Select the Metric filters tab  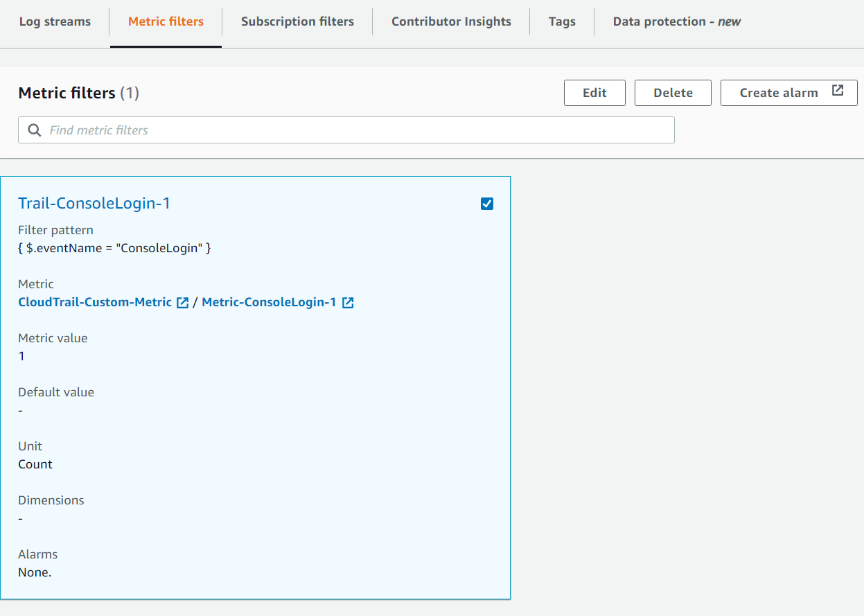pyautogui.click(x=166, y=21)
